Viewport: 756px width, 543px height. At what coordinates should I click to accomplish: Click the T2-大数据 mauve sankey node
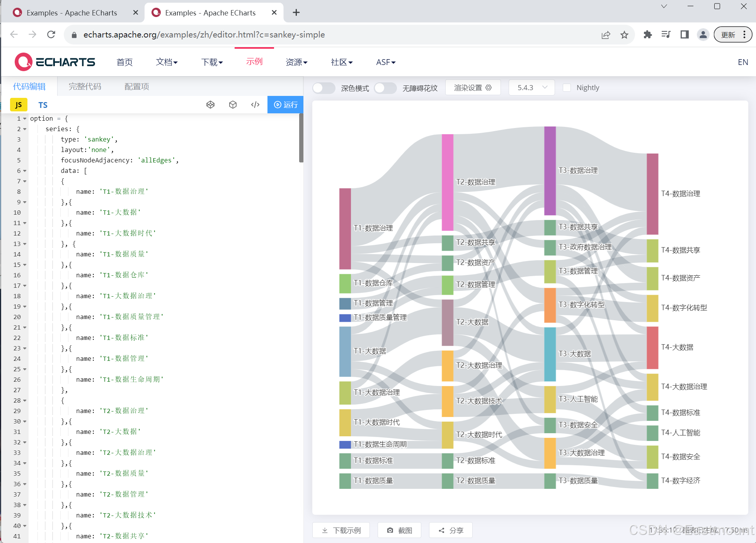[448, 322]
